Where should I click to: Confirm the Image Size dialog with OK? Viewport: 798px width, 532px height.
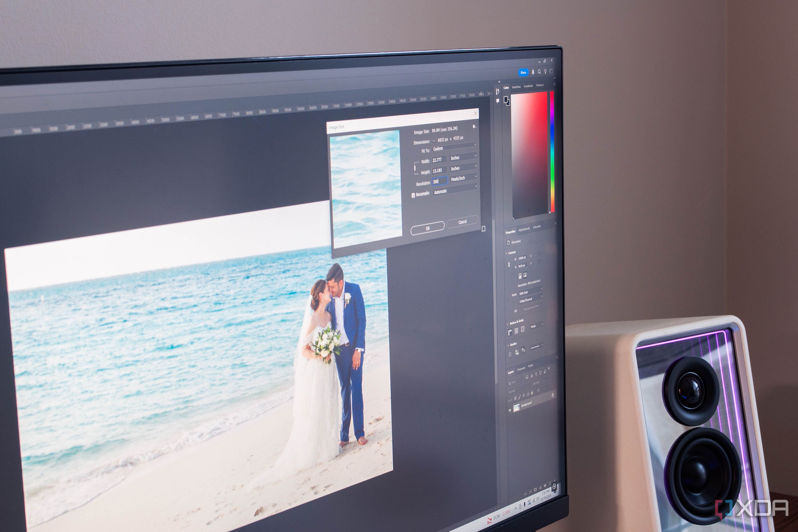click(427, 228)
